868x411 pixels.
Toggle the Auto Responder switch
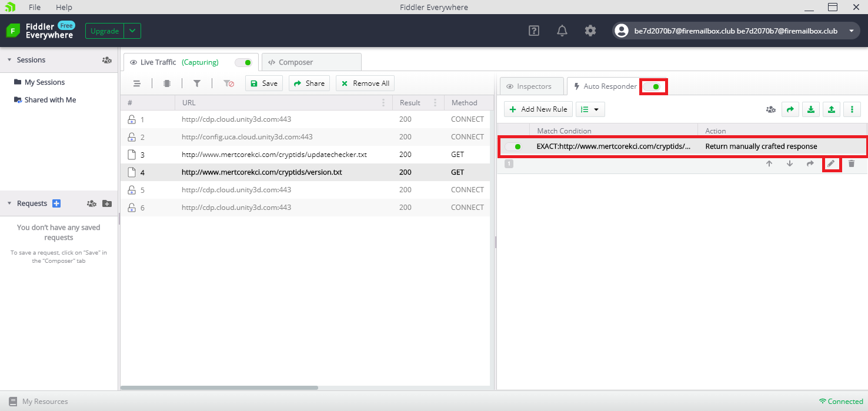652,86
